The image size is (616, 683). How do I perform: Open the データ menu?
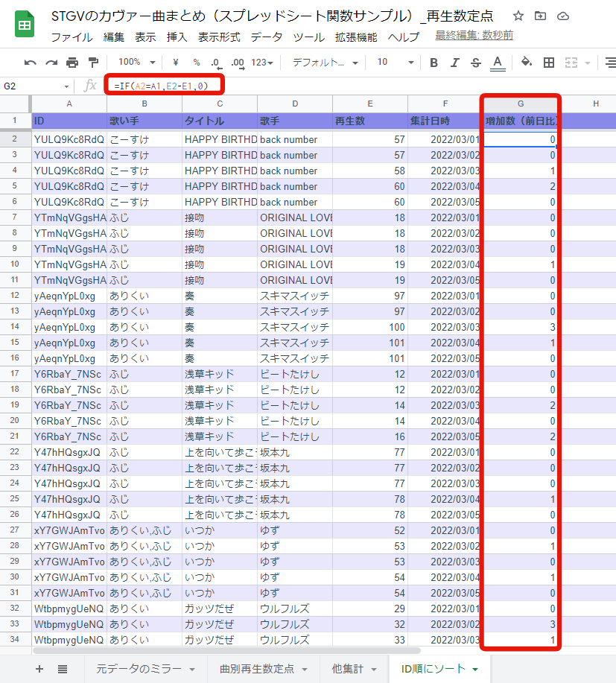click(x=267, y=36)
